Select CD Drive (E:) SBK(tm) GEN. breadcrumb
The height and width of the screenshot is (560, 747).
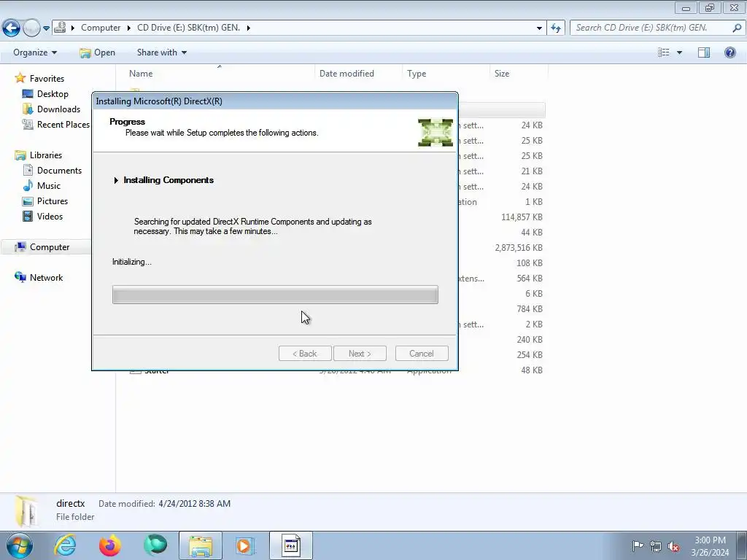[x=188, y=28]
